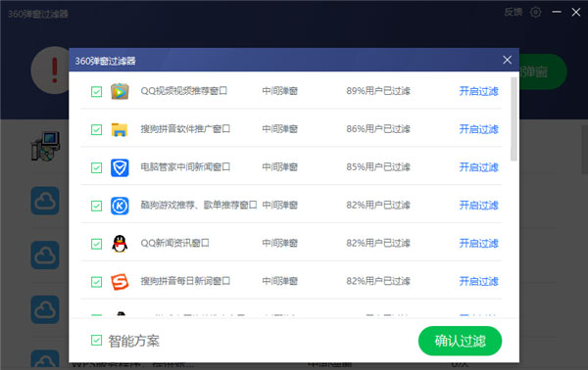Click the QQ penguin news icon
Viewport: 588px width, 370px height.
click(120, 244)
